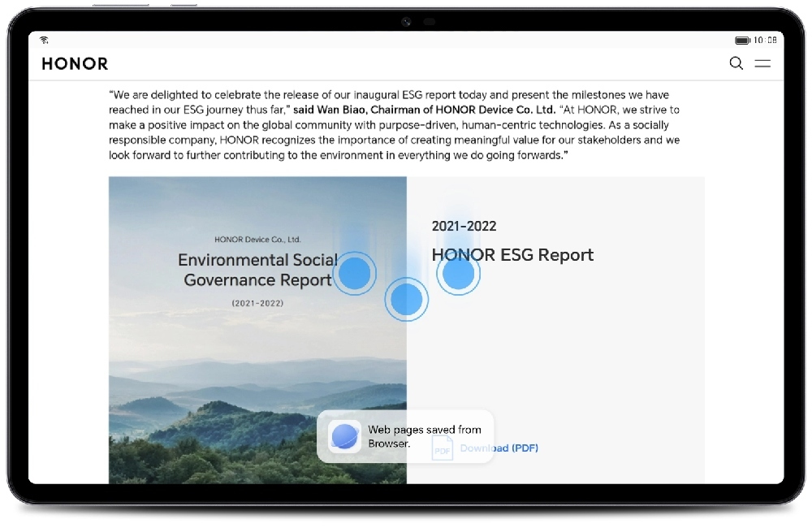Viewport: 812px width, 528px height.
Task: Tap the middle blue touch circle
Action: pyautogui.click(x=407, y=300)
